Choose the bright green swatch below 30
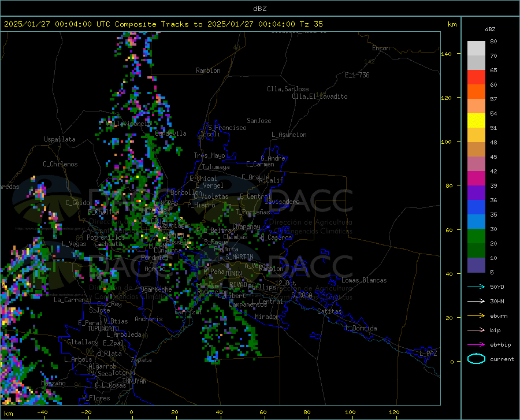This screenshot has height=420, width=520. tap(476, 236)
